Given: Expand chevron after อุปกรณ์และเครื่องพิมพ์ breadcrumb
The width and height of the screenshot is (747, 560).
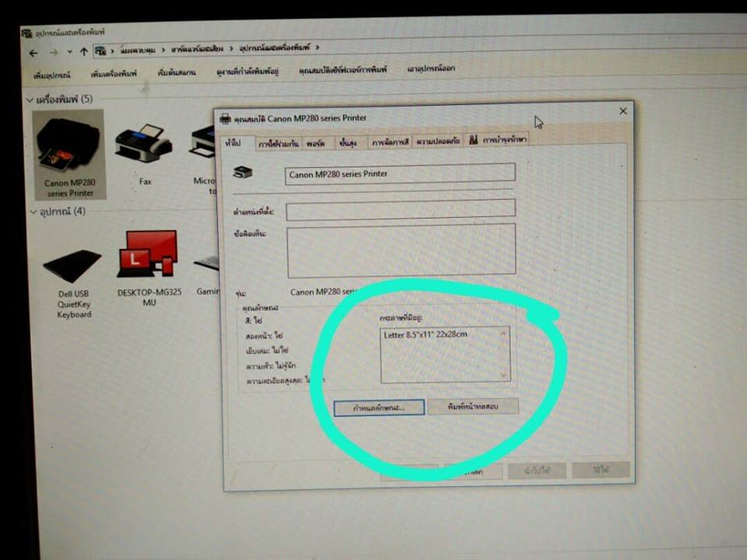Looking at the screenshot, I should pos(317,47).
